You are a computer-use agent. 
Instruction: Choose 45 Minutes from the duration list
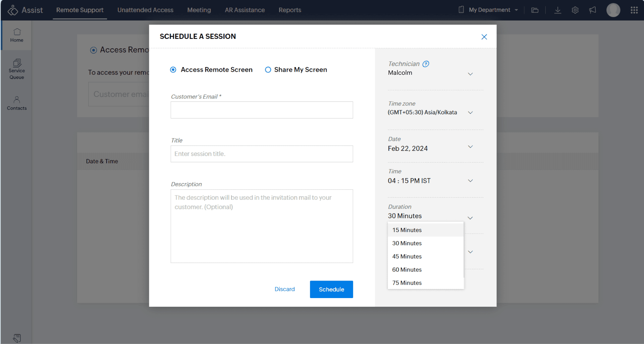click(x=407, y=256)
